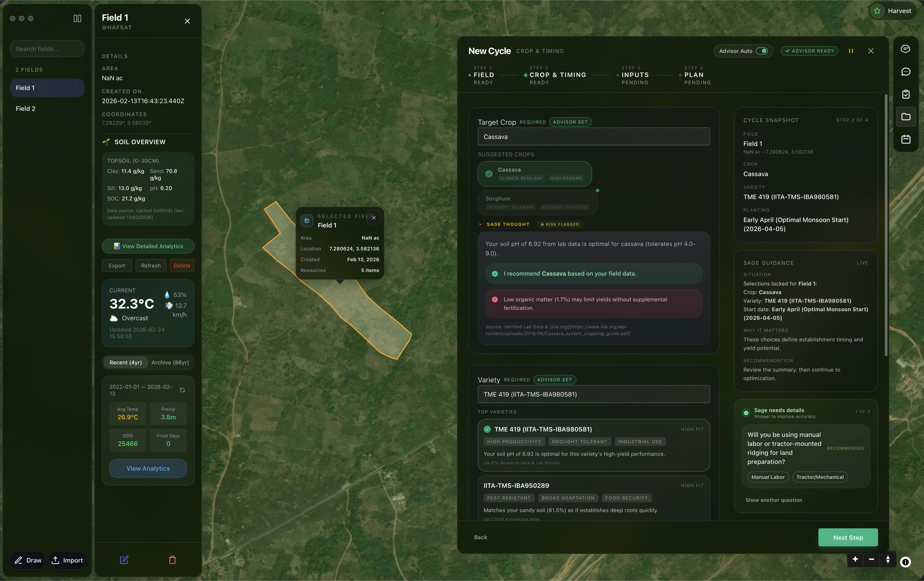Click the Next Step button
924x581 pixels.
[x=848, y=537]
